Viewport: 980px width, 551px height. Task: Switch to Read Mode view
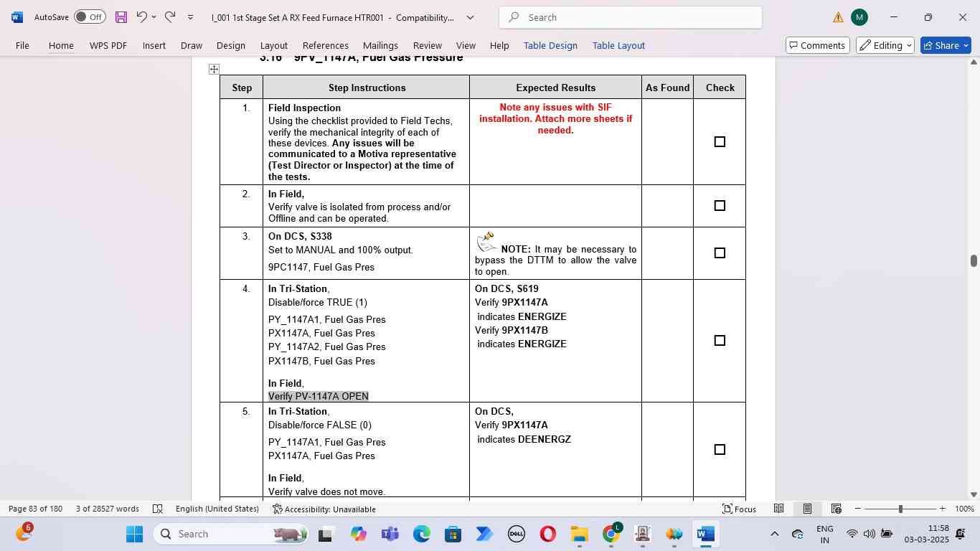(x=778, y=509)
